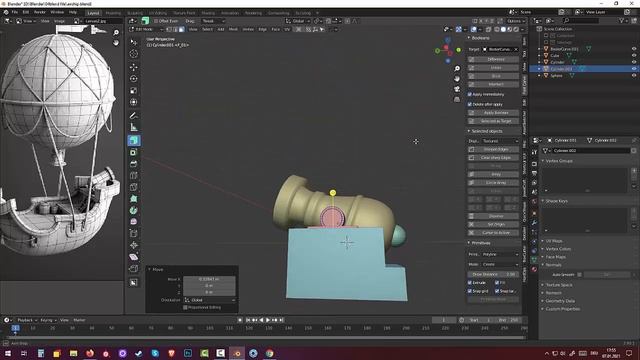Click the Set Origin button
Screen dimensions: 640x360
point(493,224)
